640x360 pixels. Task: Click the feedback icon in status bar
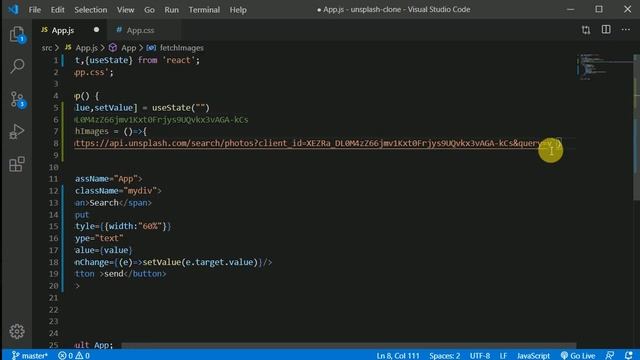coord(610,356)
